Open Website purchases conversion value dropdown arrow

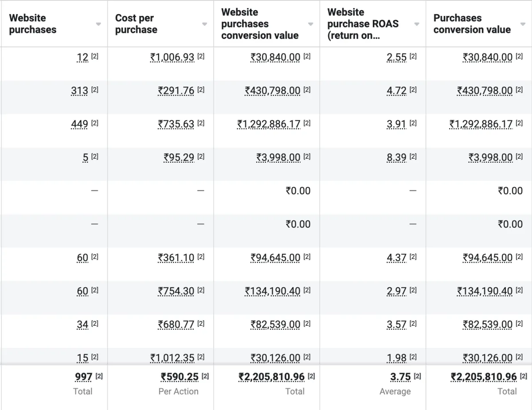point(311,24)
